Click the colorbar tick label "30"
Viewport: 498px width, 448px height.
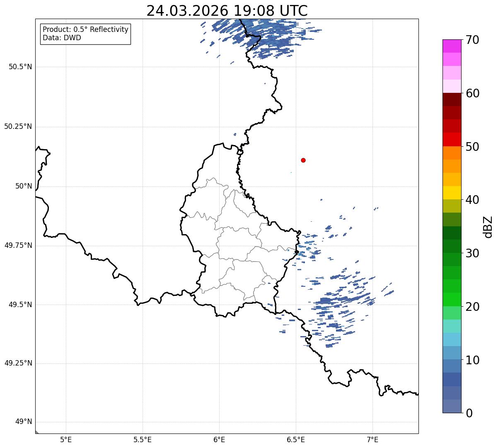point(472,253)
